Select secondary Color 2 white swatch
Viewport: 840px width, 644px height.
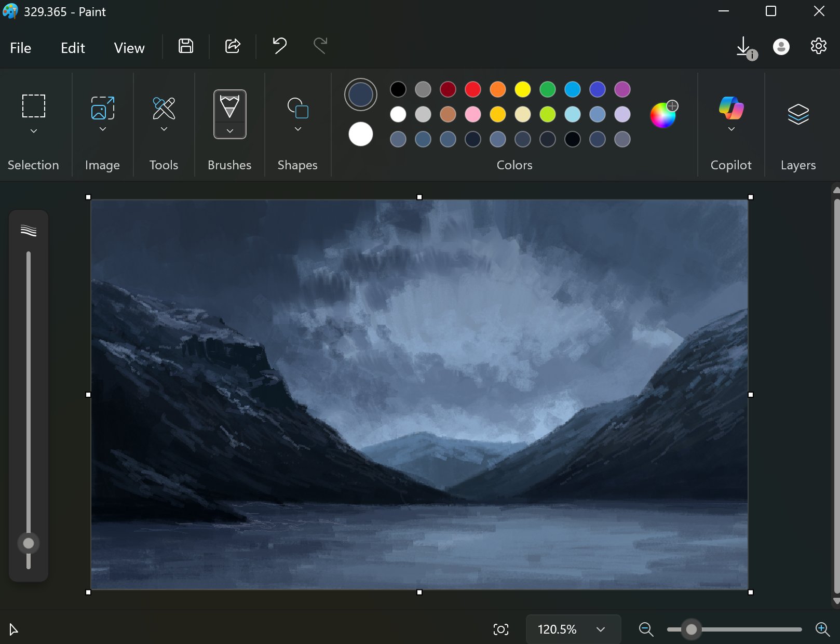click(361, 134)
